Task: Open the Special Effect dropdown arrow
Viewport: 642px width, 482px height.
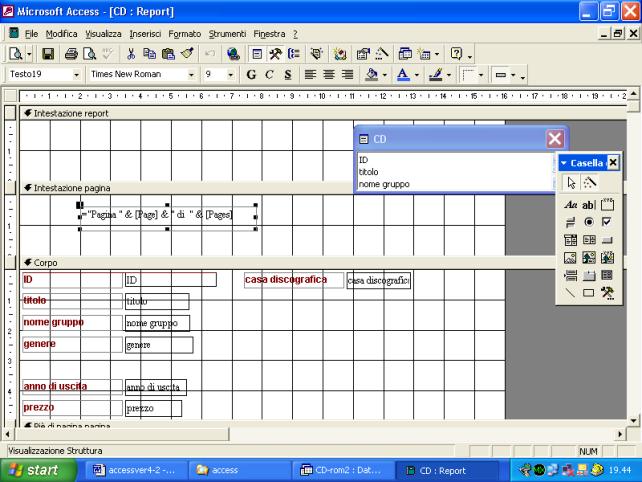Action: pos(513,75)
